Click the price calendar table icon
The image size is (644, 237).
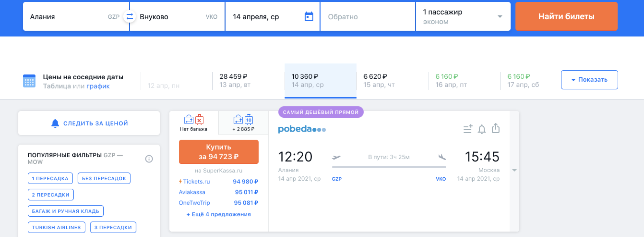point(29,81)
